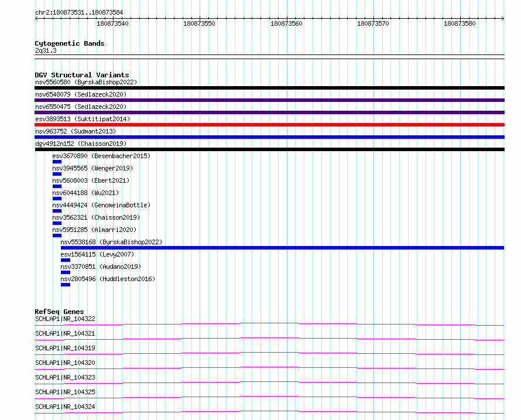Image resolution: width=521 pixels, height=420 pixels.
Task: Click the SCHLAP1|NR_104322 RefSeq gene label
Action: [x=65, y=319]
